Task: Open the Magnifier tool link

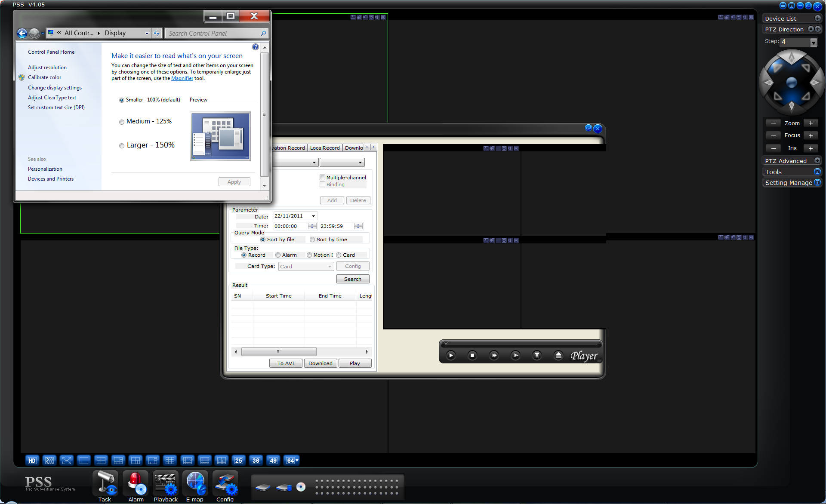Action: [182, 78]
